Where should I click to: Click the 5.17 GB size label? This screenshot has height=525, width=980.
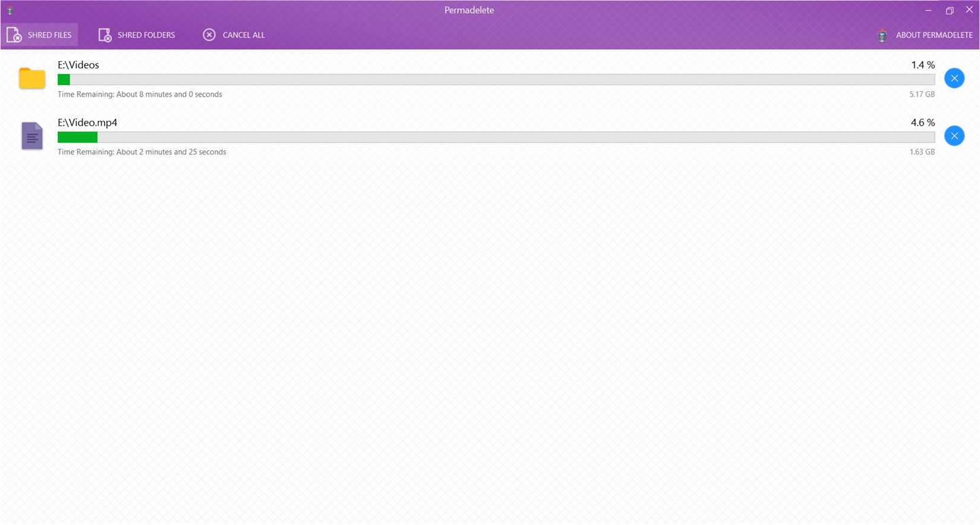[922, 95]
